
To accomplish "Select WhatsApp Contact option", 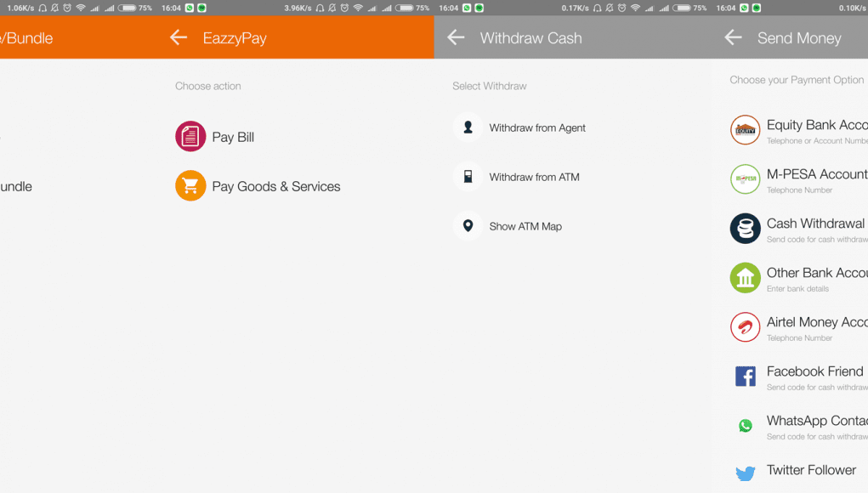I will (x=799, y=426).
